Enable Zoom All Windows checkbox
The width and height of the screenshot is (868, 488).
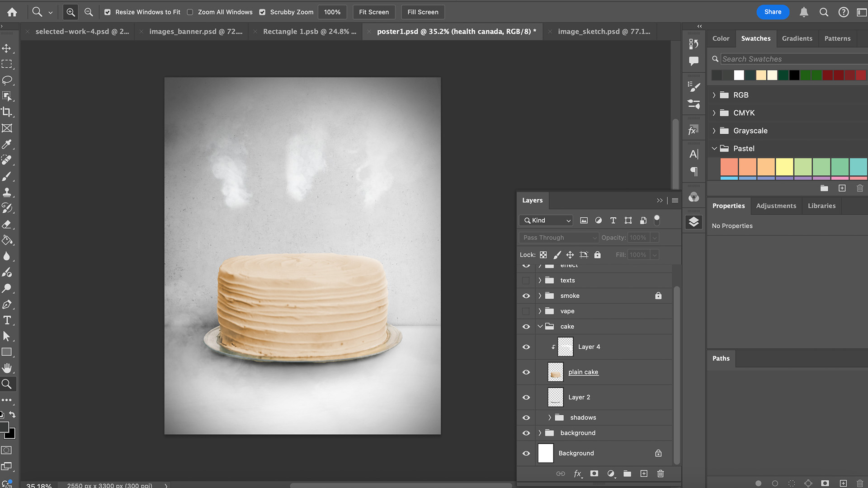click(190, 12)
